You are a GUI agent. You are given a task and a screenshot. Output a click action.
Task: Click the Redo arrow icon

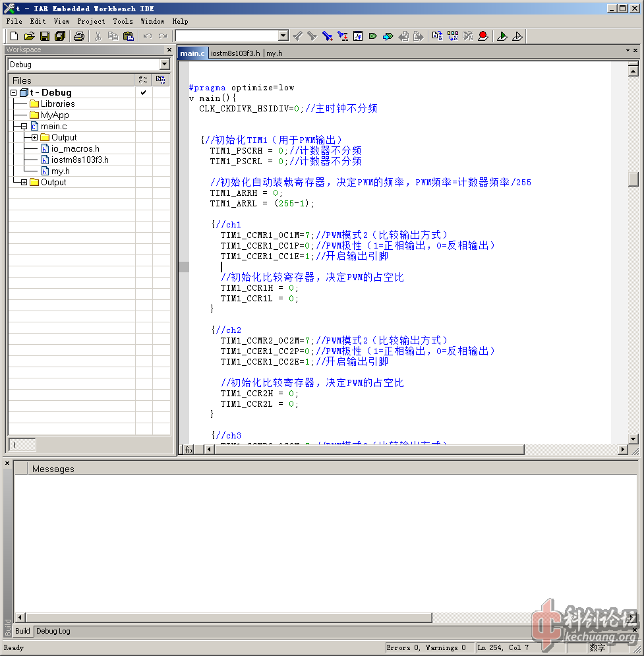click(163, 36)
